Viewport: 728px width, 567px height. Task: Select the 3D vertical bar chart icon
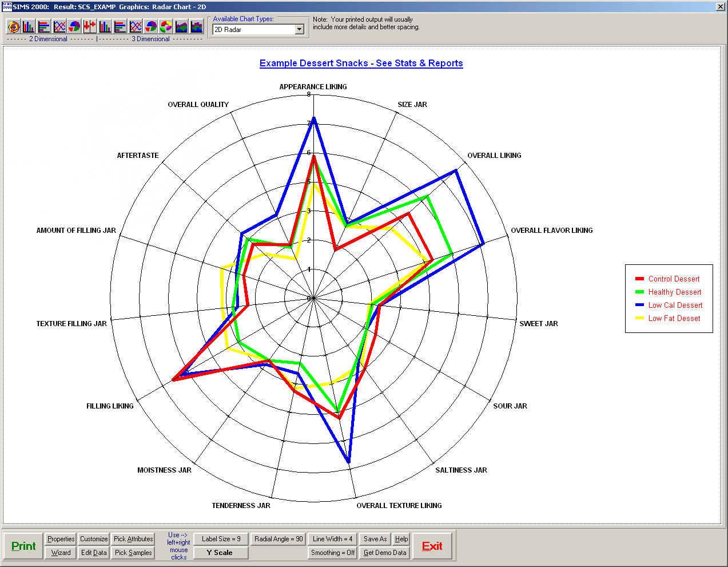[105, 27]
